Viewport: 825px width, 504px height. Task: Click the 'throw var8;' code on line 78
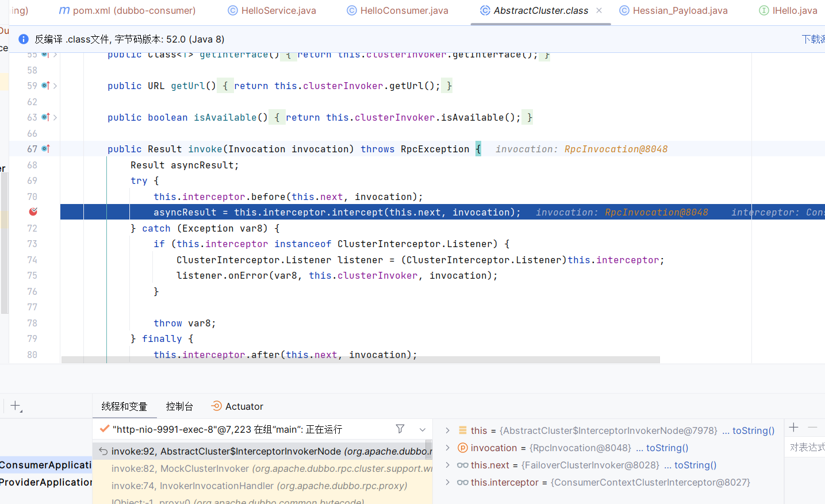coord(185,323)
